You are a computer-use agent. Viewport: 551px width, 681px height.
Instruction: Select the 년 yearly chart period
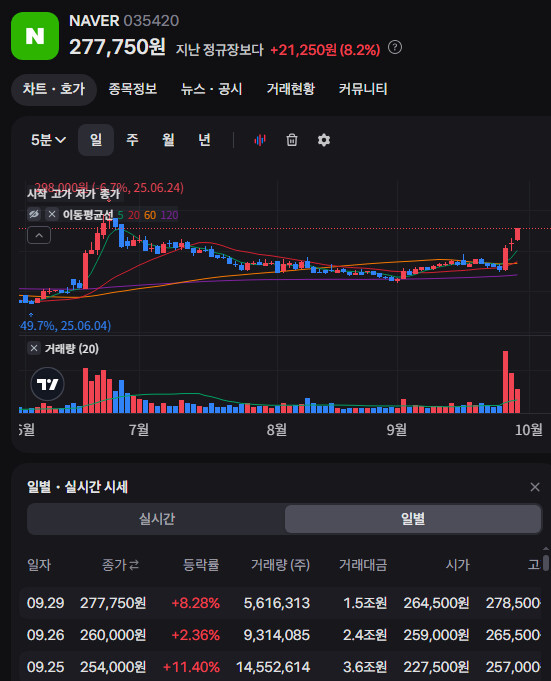click(x=204, y=140)
